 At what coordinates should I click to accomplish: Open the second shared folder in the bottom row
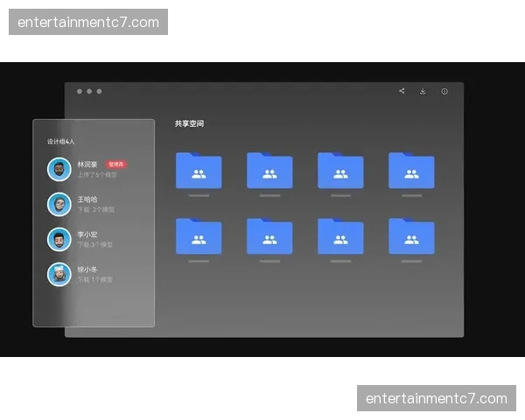point(269,236)
